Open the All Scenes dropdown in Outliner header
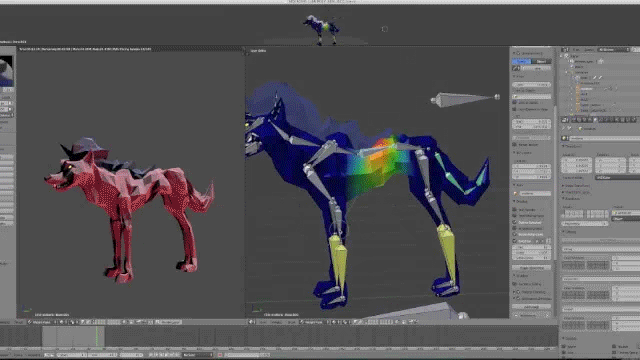The height and width of the screenshot is (360, 640). coord(614,50)
